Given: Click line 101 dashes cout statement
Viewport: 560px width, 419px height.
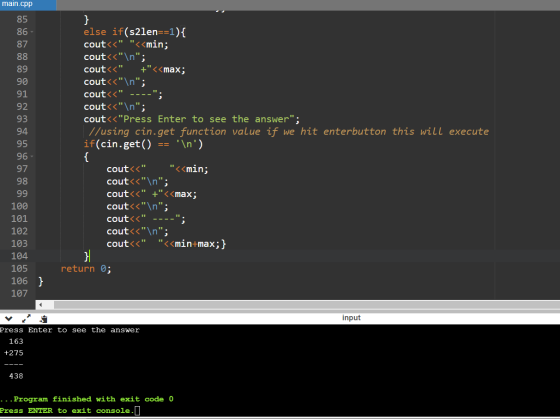Looking at the screenshot, I should [146, 219].
